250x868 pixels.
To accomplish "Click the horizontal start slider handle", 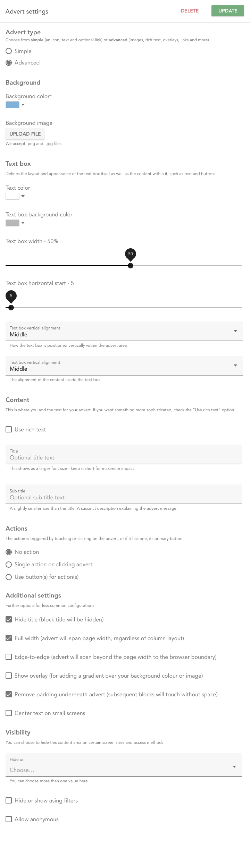I will [x=11, y=308].
